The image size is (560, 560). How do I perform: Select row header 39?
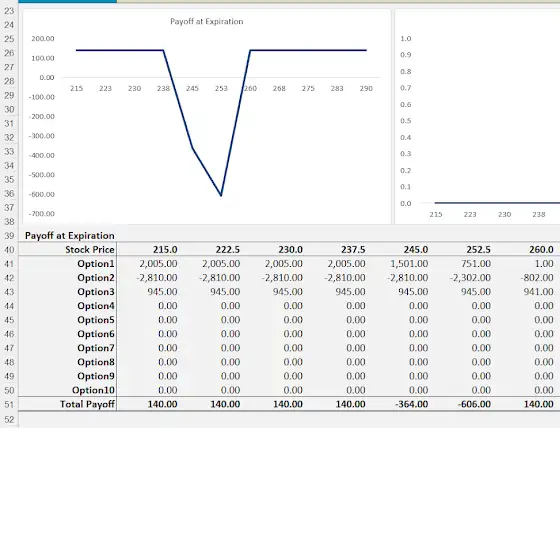tap(9, 236)
